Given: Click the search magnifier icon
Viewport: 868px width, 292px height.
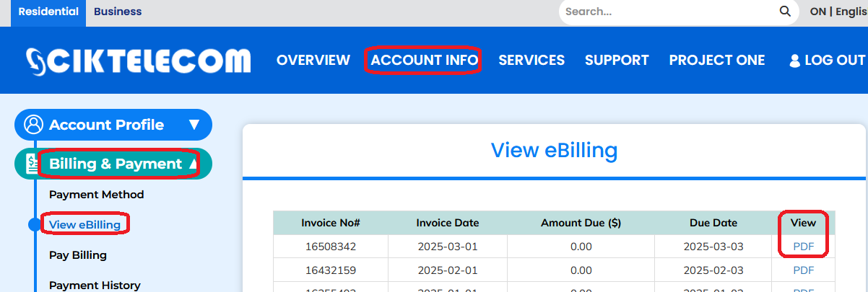Looking at the screenshot, I should tap(785, 12).
